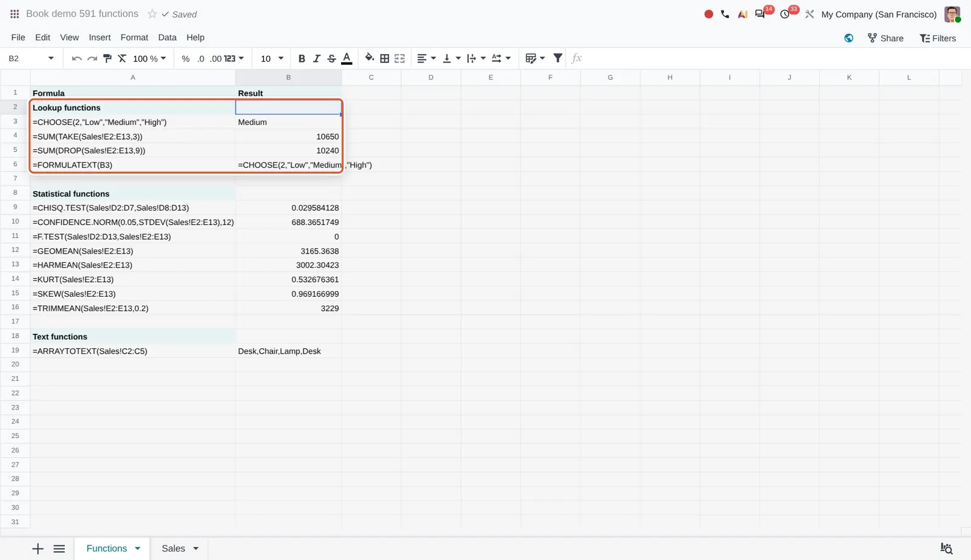Select the Statistical functions header cell

133,194
